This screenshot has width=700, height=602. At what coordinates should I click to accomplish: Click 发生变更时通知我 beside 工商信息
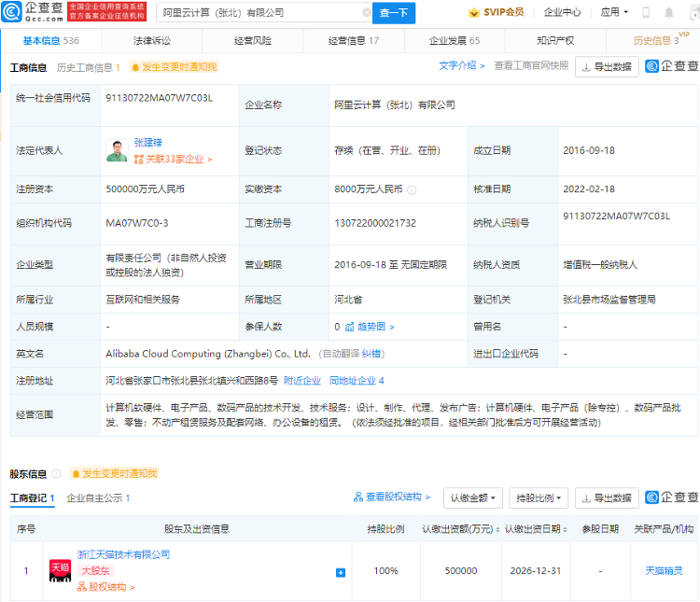[x=174, y=67]
